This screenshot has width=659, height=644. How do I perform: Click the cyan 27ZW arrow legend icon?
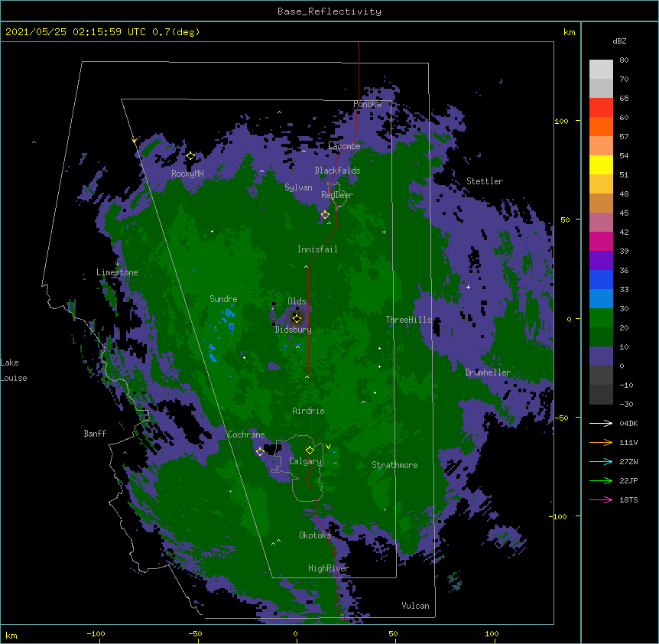pos(601,461)
